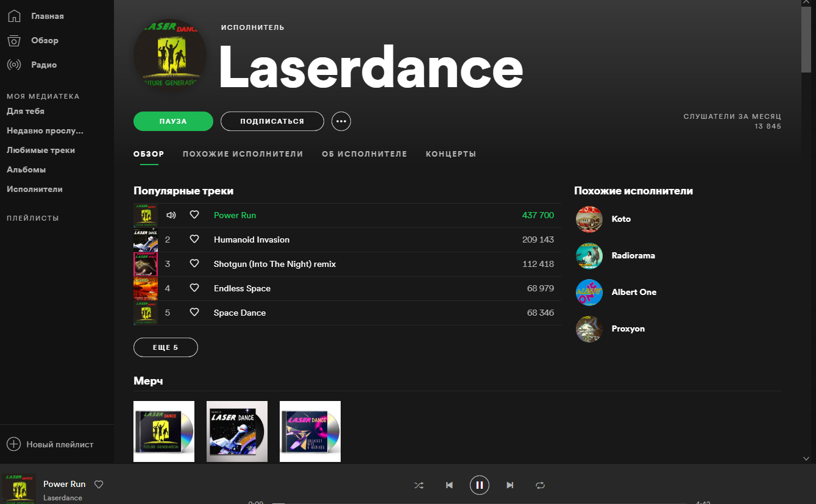
Task: Select the track title Humanoid Invasion
Action: click(x=252, y=240)
